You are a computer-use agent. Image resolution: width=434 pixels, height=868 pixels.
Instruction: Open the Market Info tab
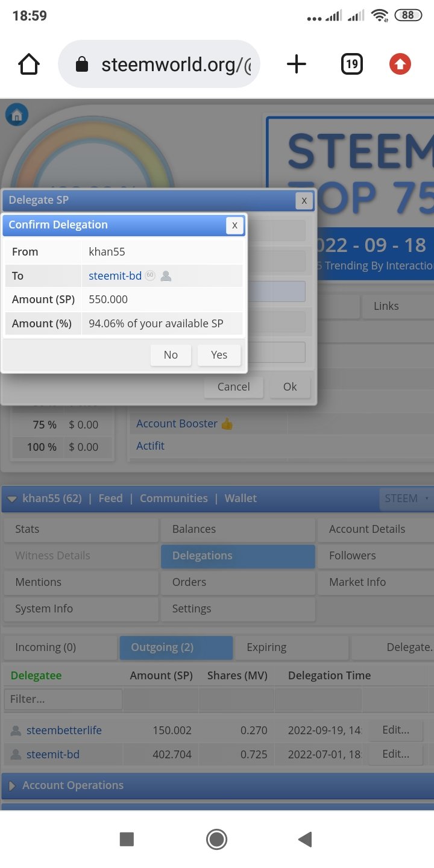(375, 582)
